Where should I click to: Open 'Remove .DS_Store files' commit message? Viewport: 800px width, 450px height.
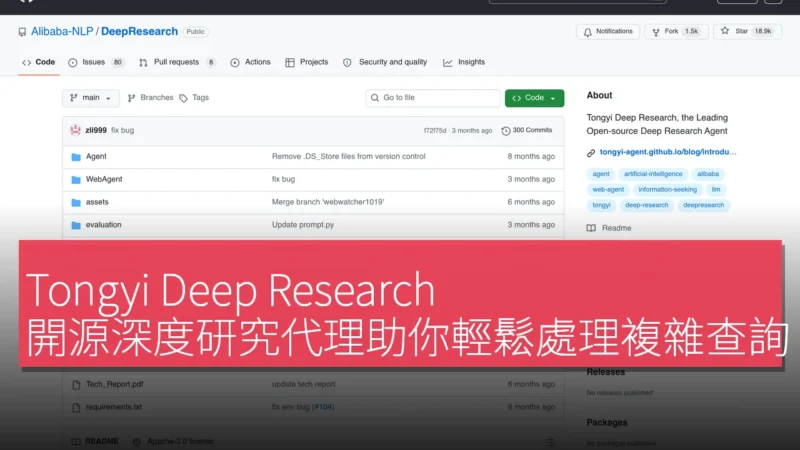pos(348,157)
